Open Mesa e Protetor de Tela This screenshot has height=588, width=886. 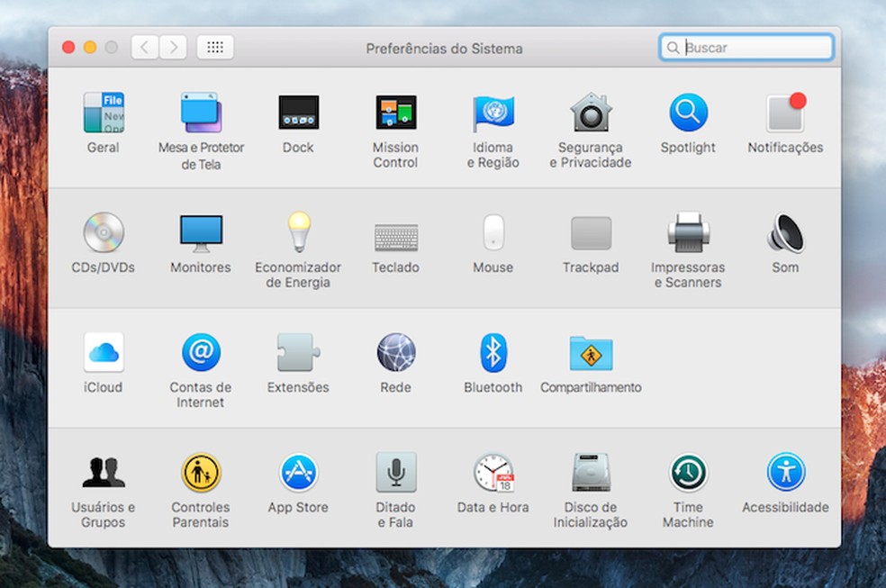(x=201, y=113)
